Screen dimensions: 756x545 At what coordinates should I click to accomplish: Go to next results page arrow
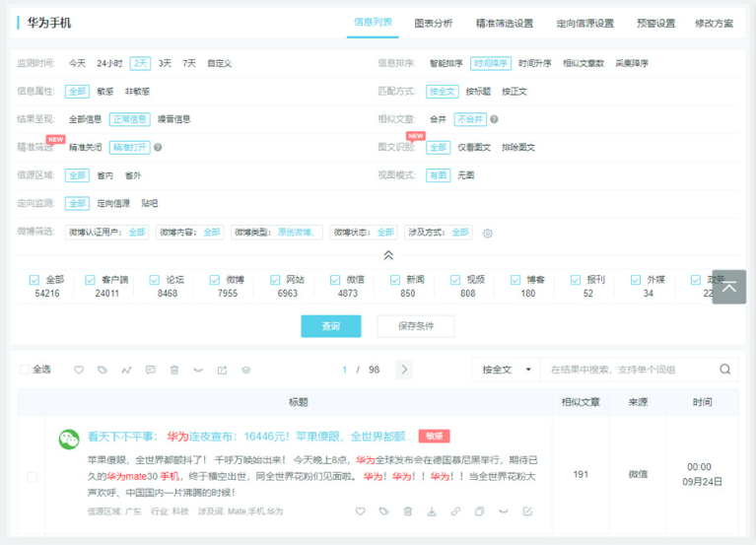click(404, 370)
